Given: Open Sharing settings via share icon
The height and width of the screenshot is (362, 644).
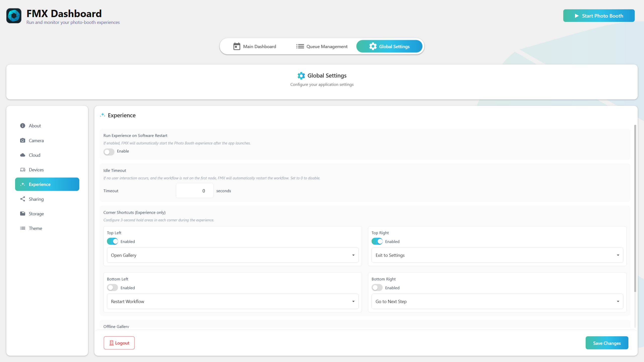Looking at the screenshot, I should [x=23, y=199].
